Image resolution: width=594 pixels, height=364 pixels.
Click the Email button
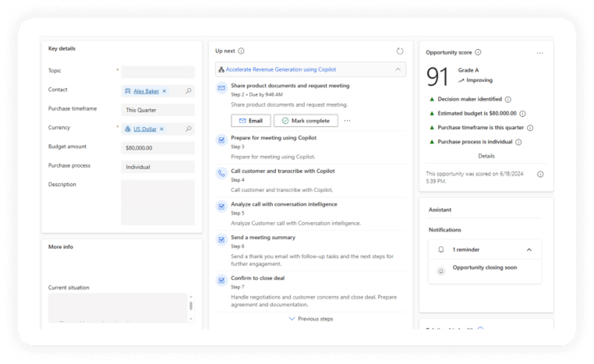point(250,121)
